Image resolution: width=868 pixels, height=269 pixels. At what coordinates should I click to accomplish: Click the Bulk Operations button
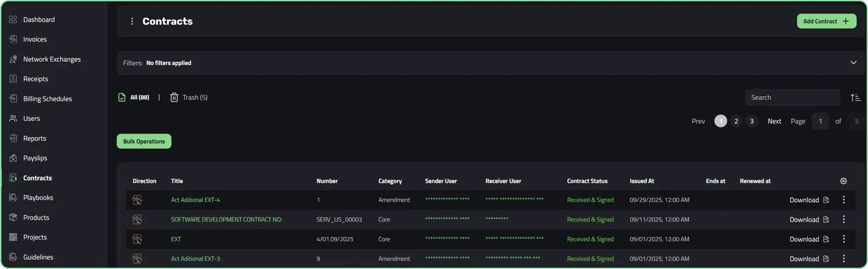tap(144, 142)
